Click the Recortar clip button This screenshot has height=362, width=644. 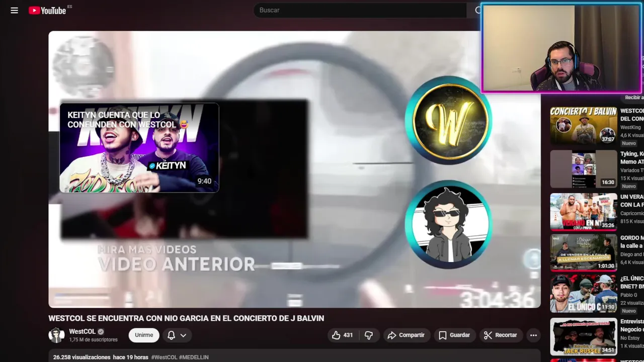coord(500,335)
